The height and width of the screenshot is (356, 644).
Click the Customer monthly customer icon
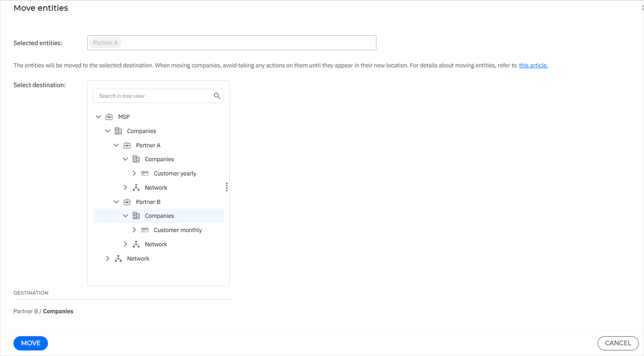coord(145,230)
